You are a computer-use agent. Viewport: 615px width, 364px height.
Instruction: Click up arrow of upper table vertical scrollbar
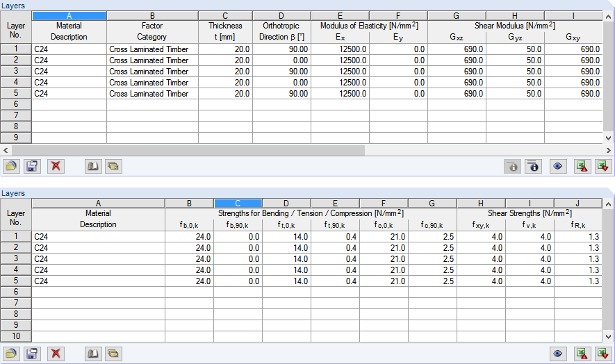(608, 17)
